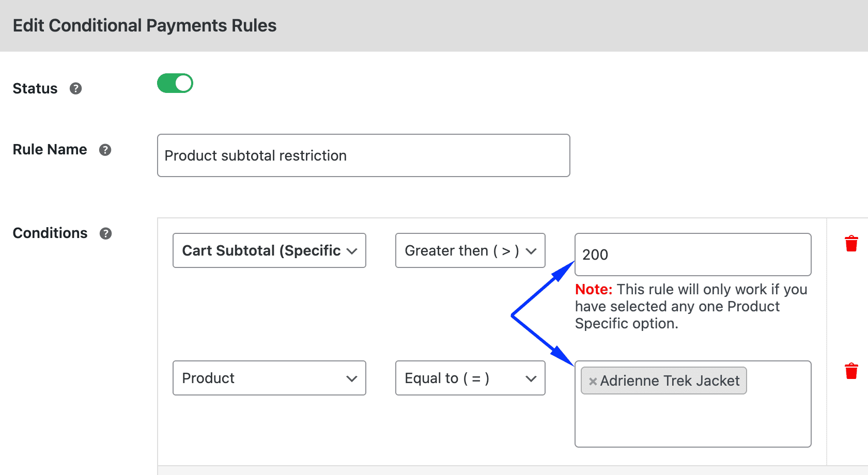Viewport: 868px width, 475px height.
Task: Remove Adrienne Trek Jacket using its x icon
Action: coord(592,381)
